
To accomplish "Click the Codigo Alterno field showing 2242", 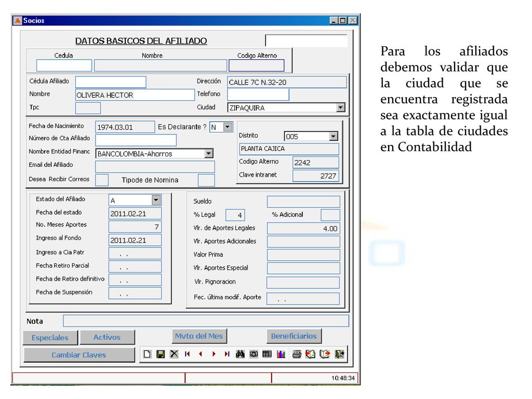I will [316, 163].
